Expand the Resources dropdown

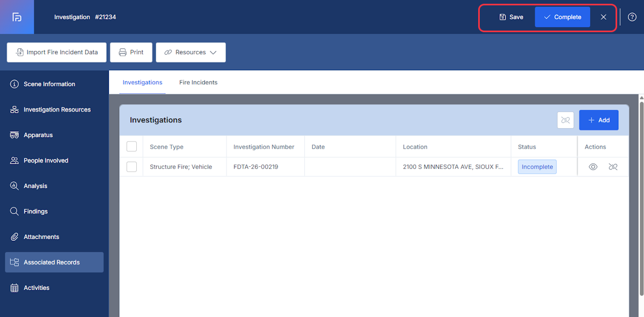pyautogui.click(x=191, y=53)
